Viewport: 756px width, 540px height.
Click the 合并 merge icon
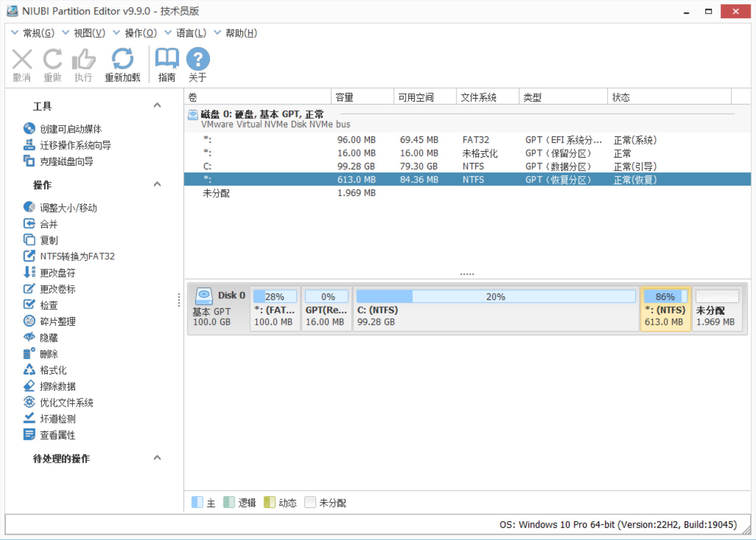coord(29,224)
